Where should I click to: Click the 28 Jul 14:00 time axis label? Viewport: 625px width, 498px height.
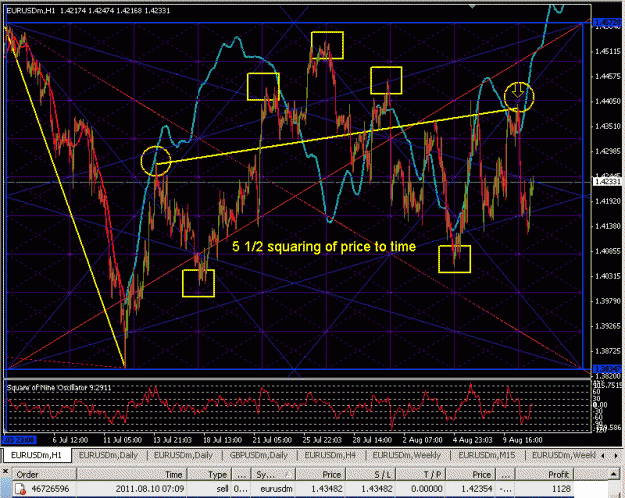tap(372, 440)
